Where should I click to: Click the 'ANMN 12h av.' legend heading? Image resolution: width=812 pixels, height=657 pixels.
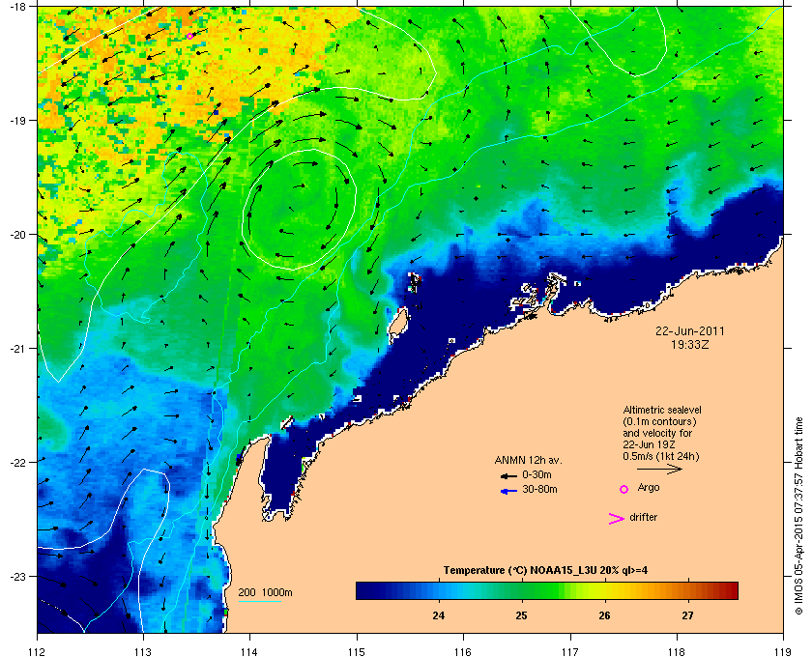[x=528, y=460]
